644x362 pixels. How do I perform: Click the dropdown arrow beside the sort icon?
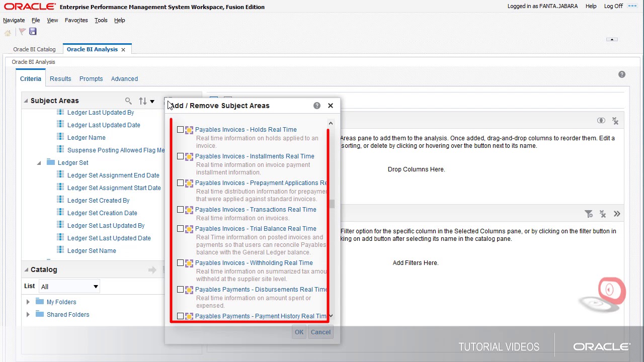(x=152, y=102)
